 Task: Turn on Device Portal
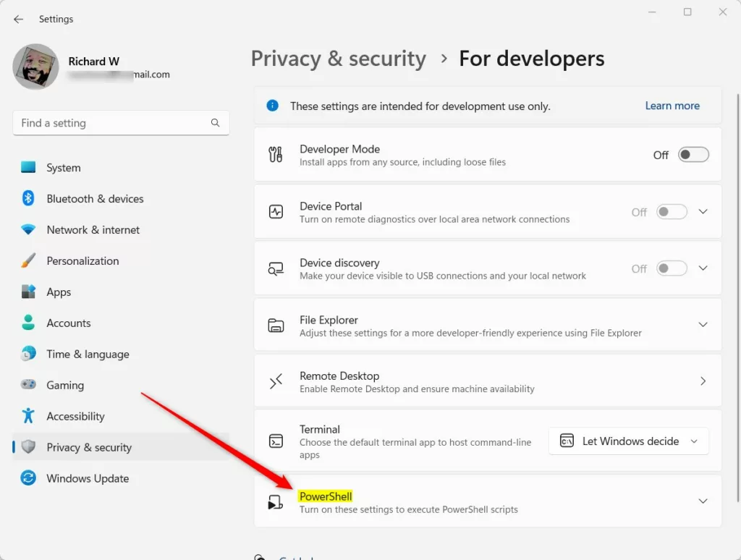coord(671,211)
